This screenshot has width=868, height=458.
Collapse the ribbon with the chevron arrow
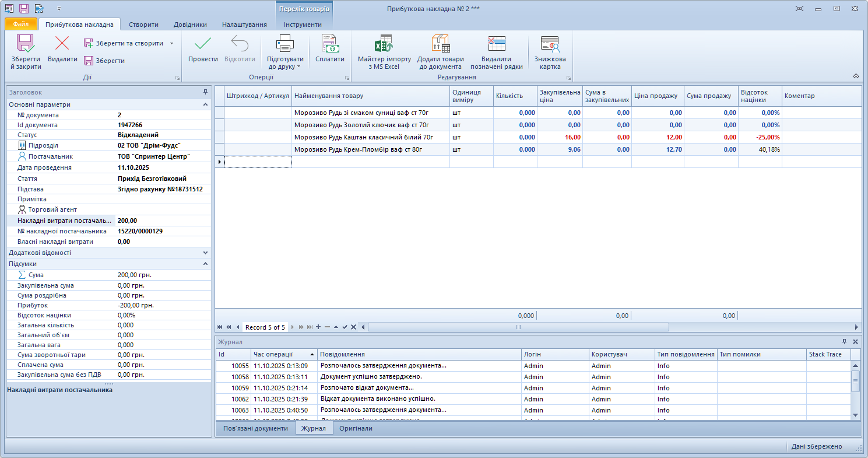(x=856, y=76)
